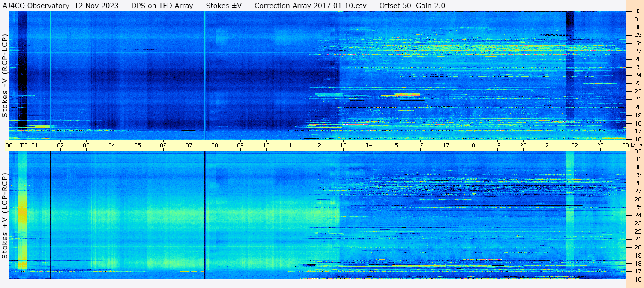Image resolution: width=644 pixels, height=288 pixels.
Task: Select the 02 hour tick label
Action: coord(60,145)
